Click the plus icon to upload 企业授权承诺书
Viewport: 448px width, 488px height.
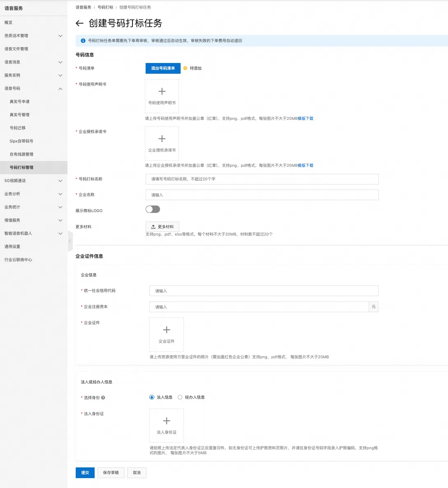tap(162, 138)
